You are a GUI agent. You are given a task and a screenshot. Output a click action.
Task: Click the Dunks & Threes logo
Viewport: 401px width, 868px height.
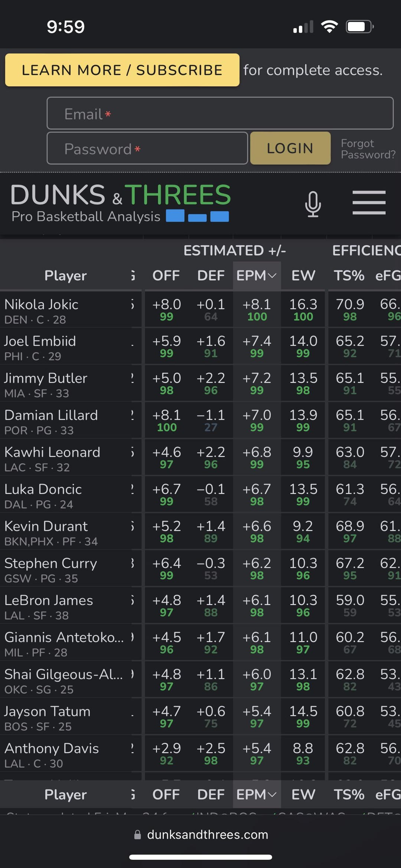[x=121, y=202]
